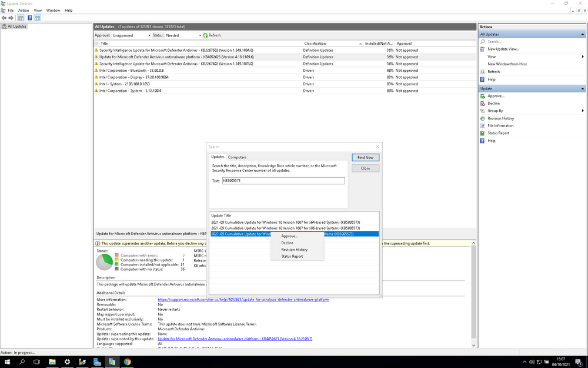Open the support.microsoft.com More information link
This screenshot has height=368, width=588.
pos(243,300)
